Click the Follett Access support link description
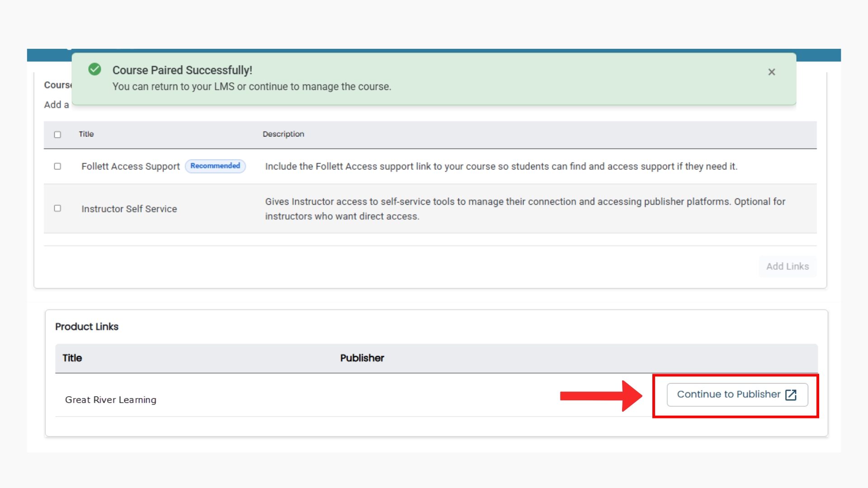 pos(501,166)
